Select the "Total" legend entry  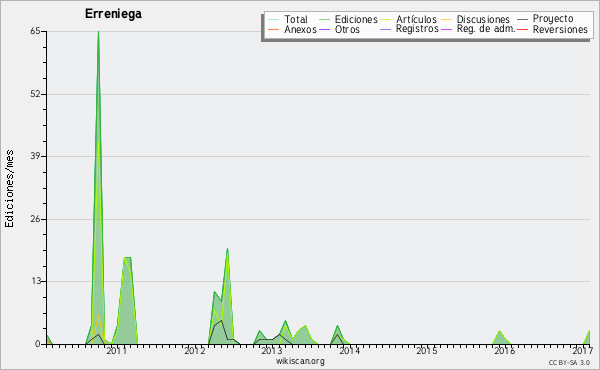296,19
